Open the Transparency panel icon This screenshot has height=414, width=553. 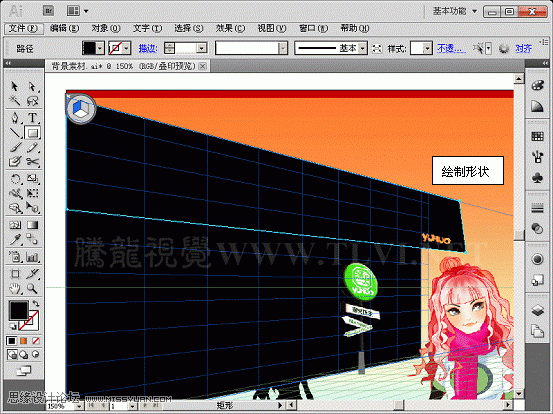click(x=537, y=229)
